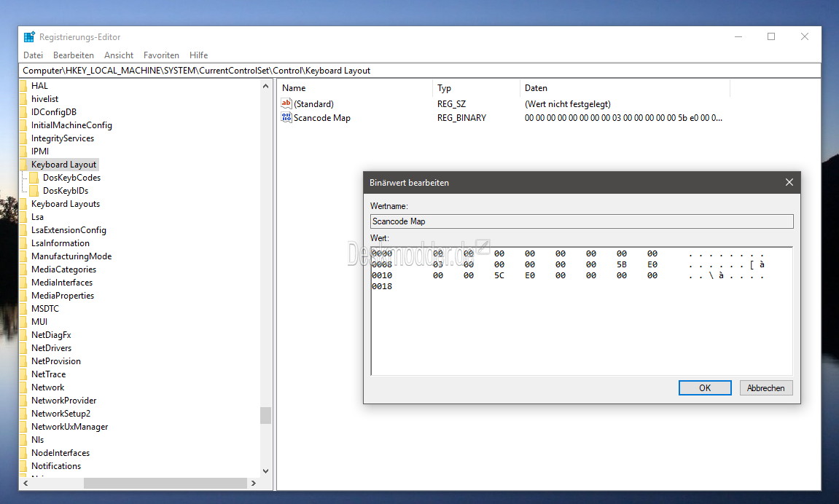This screenshot has height=504, width=839.
Task: Click the Wertname field containing Scancode Map
Action: (x=582, y=221)
